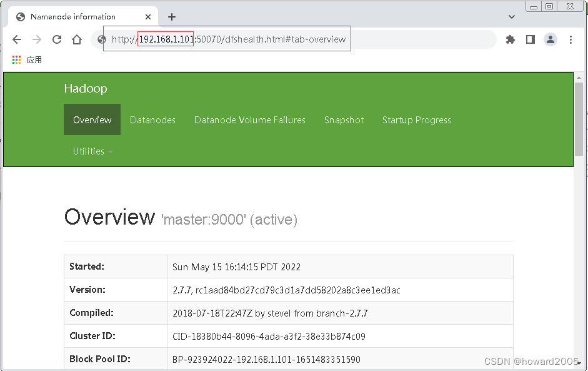The height and width of the screenshot is (371, 588).
Task: Click the Started: label
Action: (x=87, y=267)
